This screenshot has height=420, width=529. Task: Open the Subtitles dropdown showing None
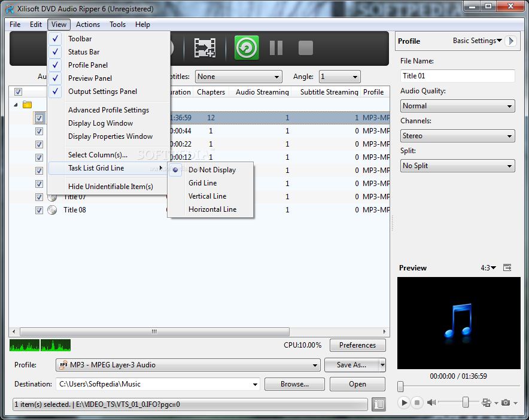click(x=239, y=77)
